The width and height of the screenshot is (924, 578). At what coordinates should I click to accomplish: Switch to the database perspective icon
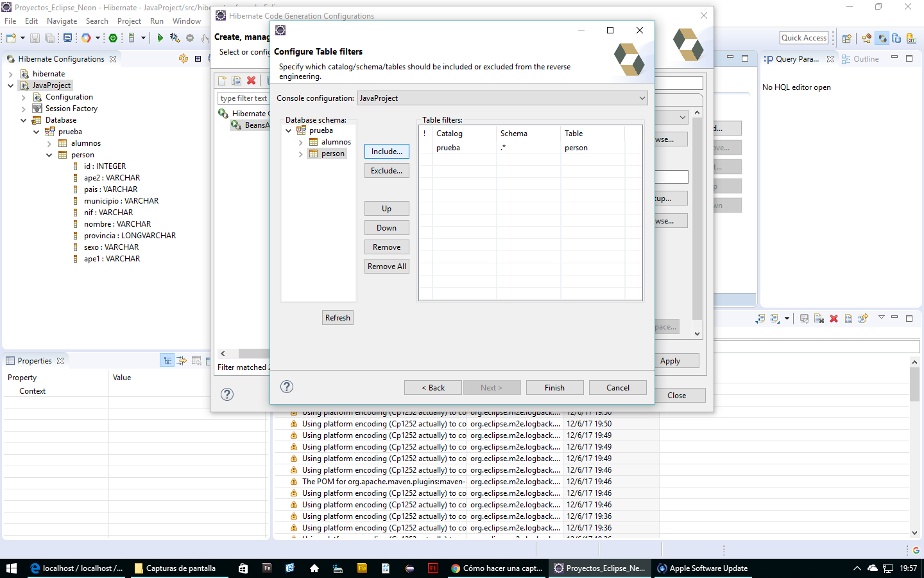896,39
